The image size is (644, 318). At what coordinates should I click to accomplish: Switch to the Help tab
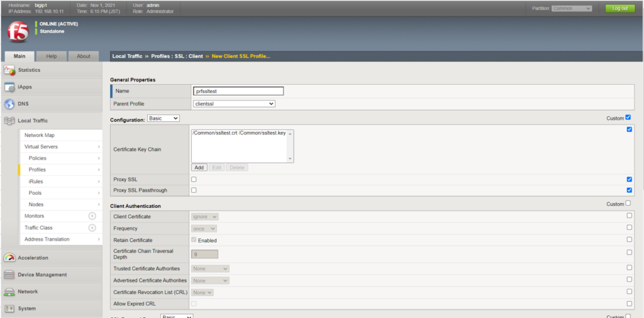click(x=51, y=56)
